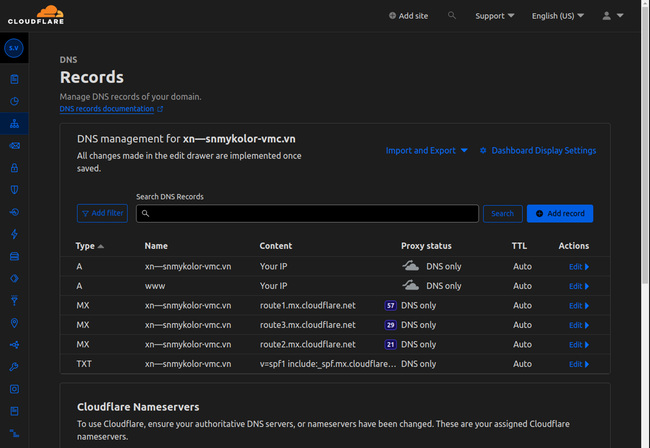
Task: Click Your IP content of www record
Action: point(273,286)
